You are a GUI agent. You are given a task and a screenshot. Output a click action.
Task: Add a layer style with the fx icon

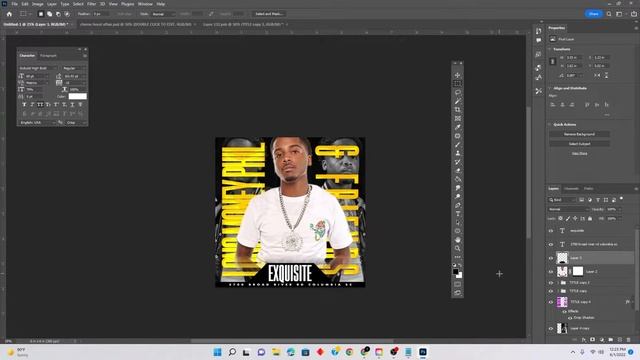(584, 340)
